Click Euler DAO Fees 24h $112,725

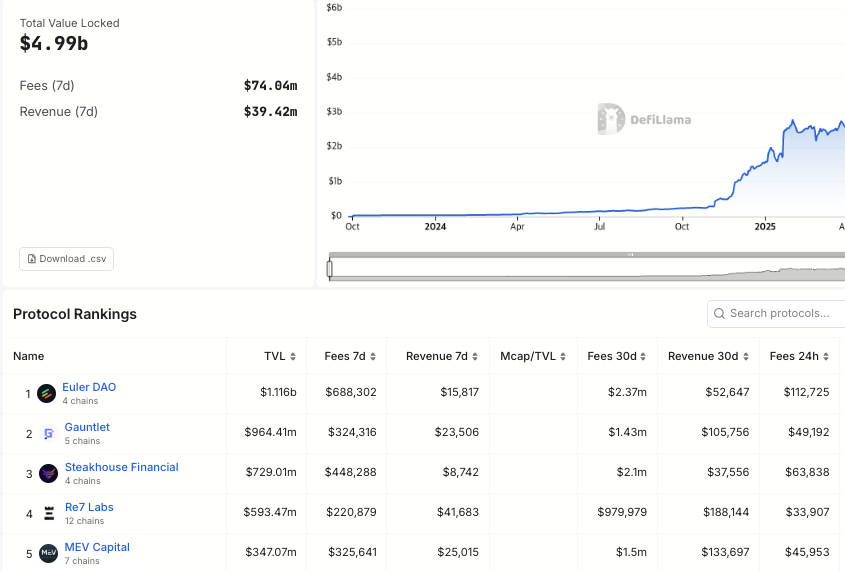806,392
